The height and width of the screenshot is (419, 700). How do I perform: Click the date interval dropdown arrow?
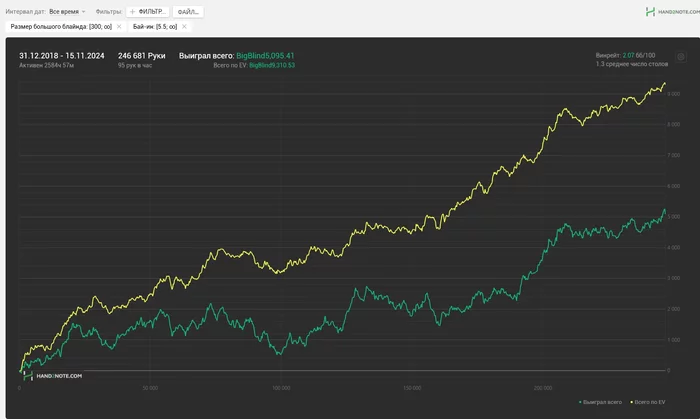pyautogui.click(x=83, y=12)
